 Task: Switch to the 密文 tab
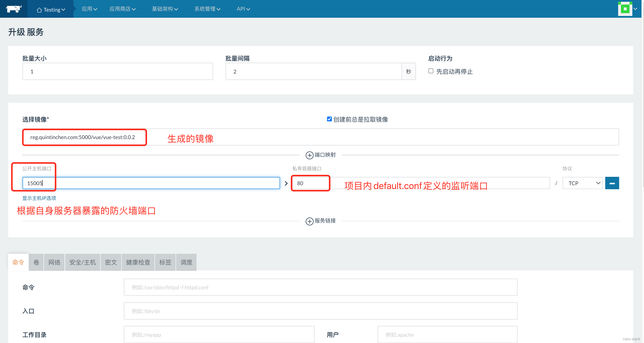click(111, 262)
